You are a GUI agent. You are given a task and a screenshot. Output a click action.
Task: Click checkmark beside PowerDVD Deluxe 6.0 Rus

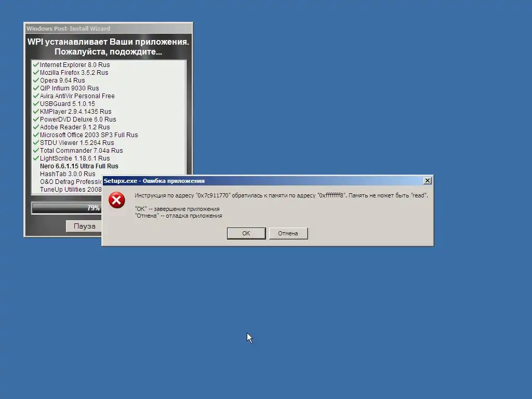coord(36,119)
